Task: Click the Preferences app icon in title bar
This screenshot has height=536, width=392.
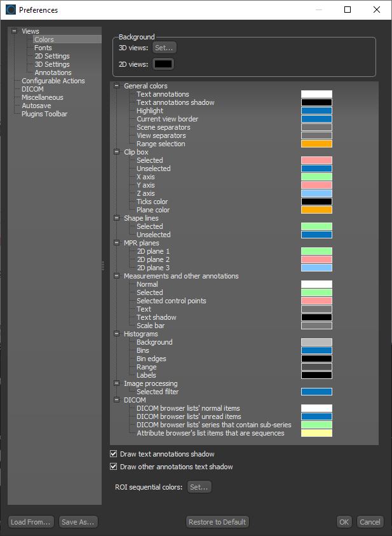Action: [x=10, y=10]
